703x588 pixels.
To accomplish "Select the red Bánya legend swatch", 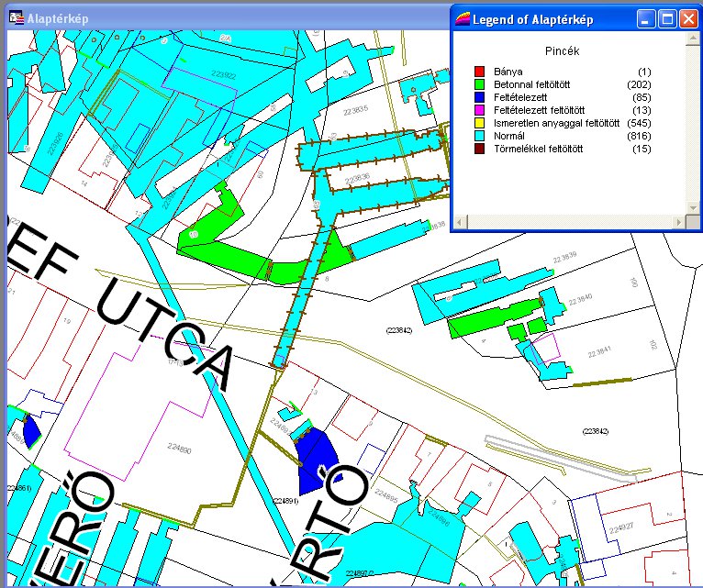I will point(479,71).
